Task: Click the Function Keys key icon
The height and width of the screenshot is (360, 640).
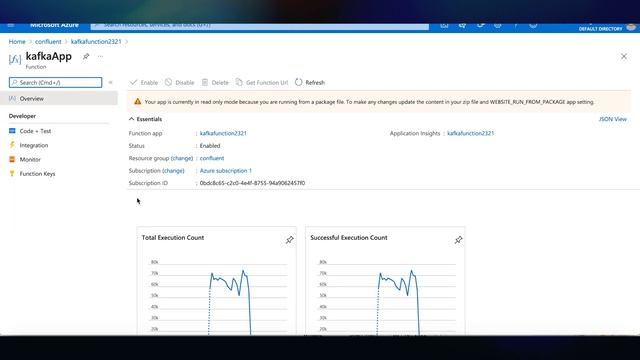Action: (12, 173)
